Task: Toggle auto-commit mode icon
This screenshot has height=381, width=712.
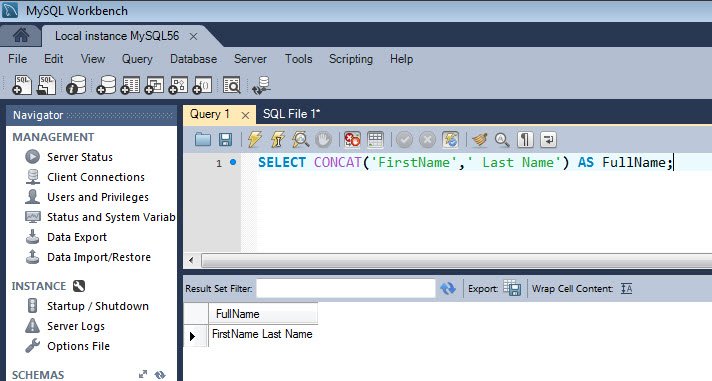Action: 450,140
